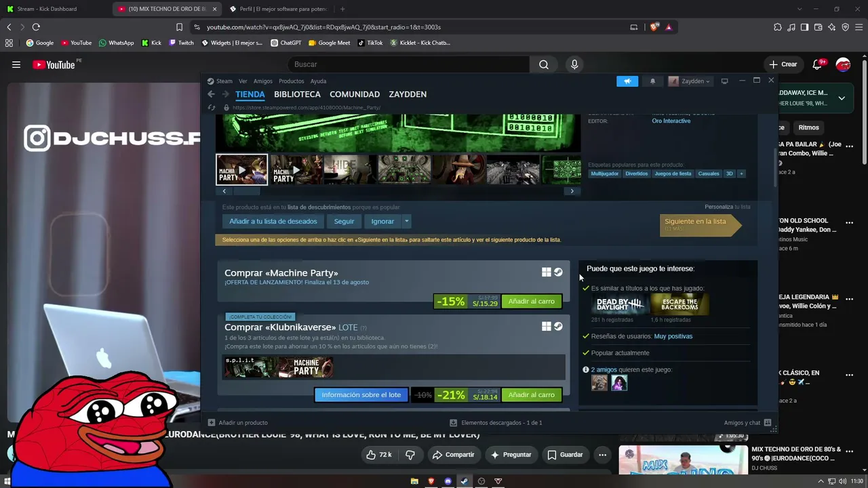
Task: Dislike the YouTube video
Action: [410, 455]
